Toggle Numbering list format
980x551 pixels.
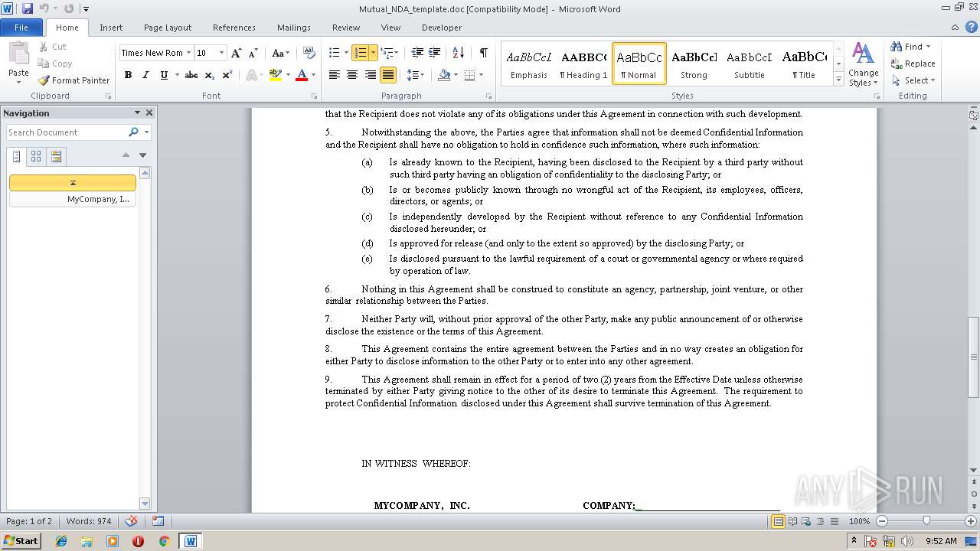(361, 53)
